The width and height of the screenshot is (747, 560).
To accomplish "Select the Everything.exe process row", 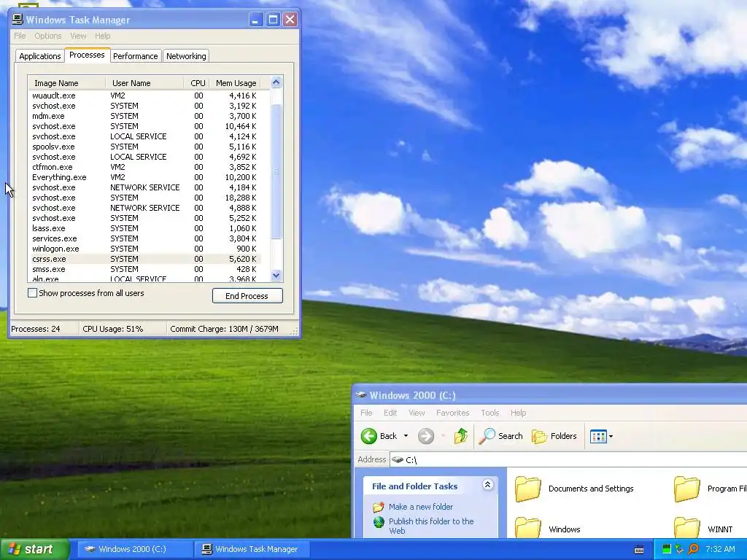I will click(x=145, y=177).
